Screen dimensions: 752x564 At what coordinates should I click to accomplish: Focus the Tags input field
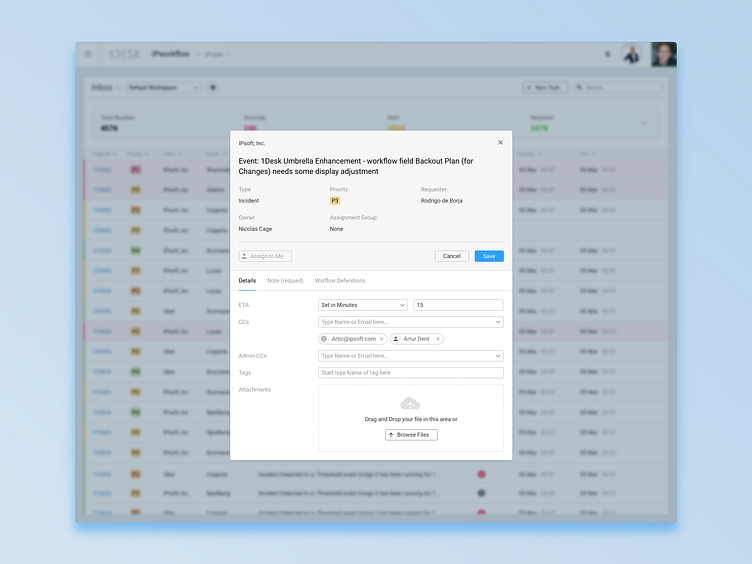point(410,372)
